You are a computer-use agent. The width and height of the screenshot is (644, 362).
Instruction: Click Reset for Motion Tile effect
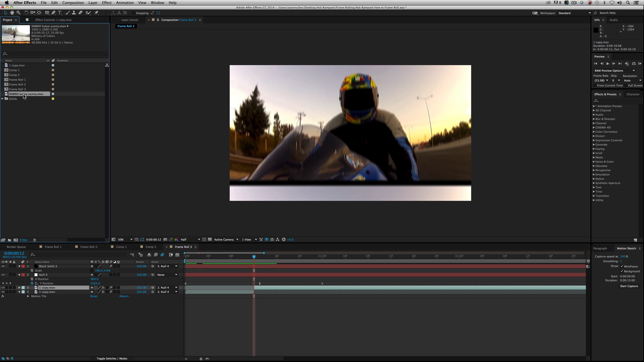(x=94, y=296)
